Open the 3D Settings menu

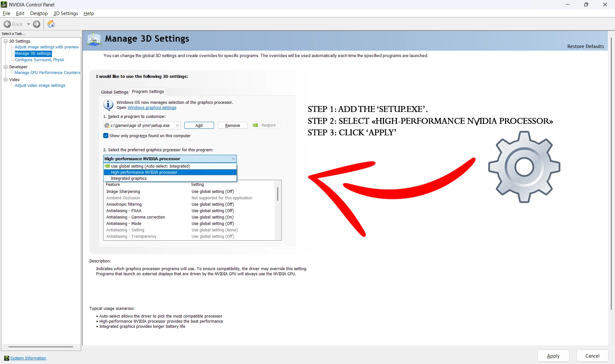pyautogui.click(x=65, y=13)
